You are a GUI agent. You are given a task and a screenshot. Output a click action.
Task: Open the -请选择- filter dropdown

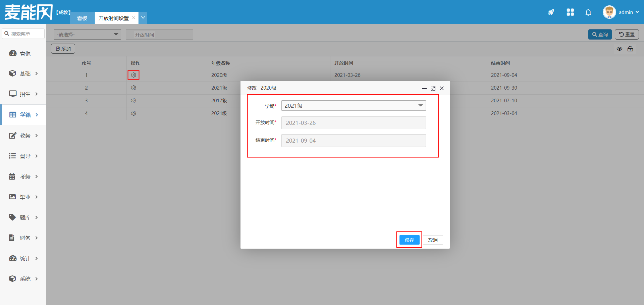(x=87, y=35)
